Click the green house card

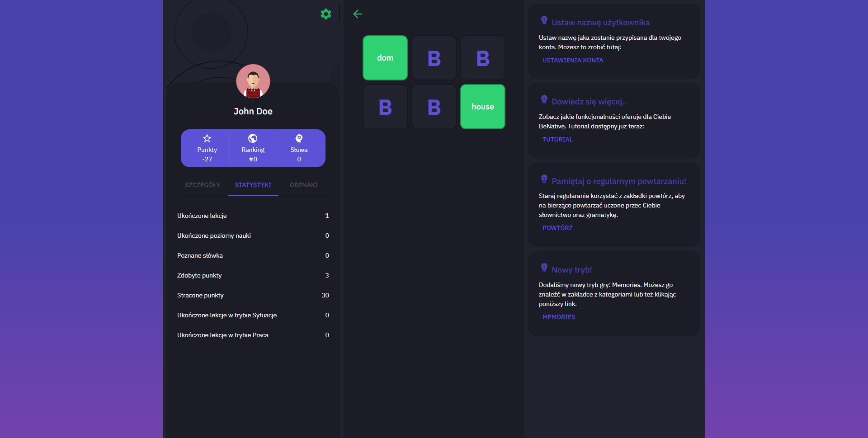click(x=482, y=106)
